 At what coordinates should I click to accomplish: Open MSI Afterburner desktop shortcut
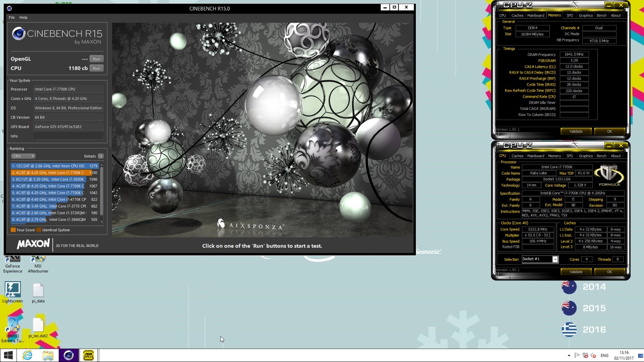[x=38, y=265]
